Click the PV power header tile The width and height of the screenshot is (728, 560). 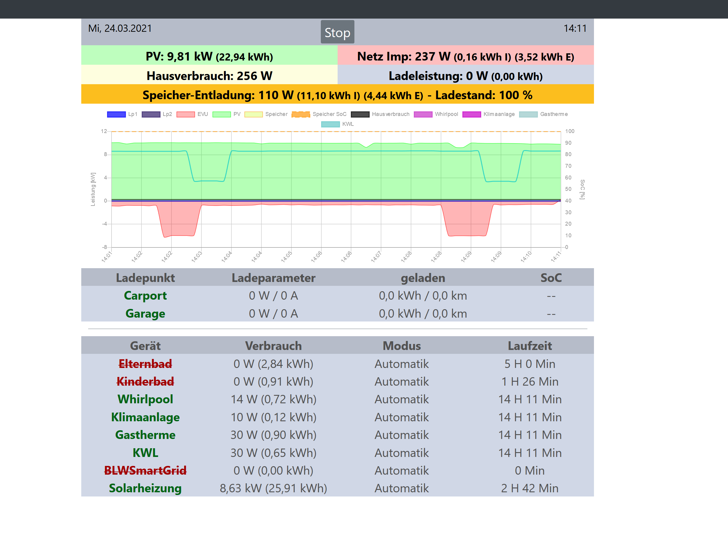(209, 56)
